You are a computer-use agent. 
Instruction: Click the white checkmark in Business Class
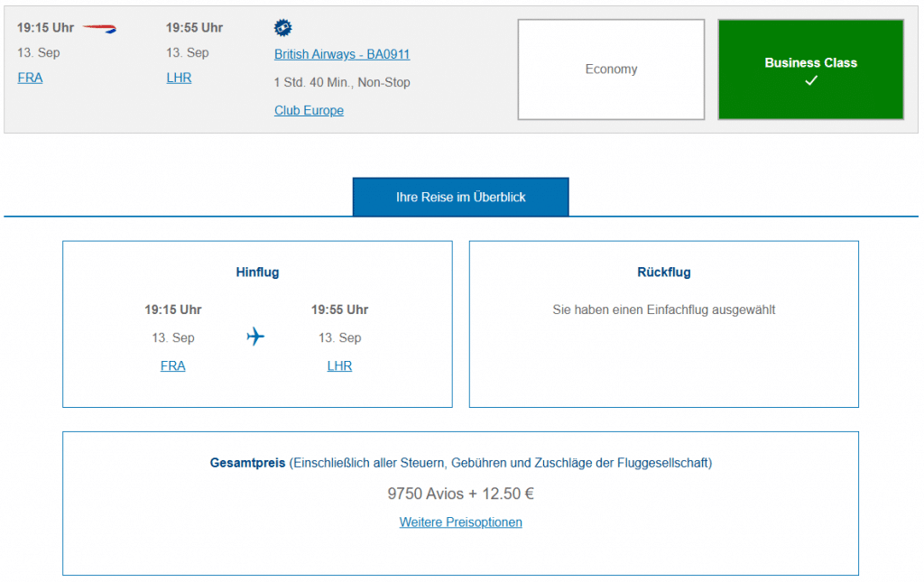tap(810, 81)
